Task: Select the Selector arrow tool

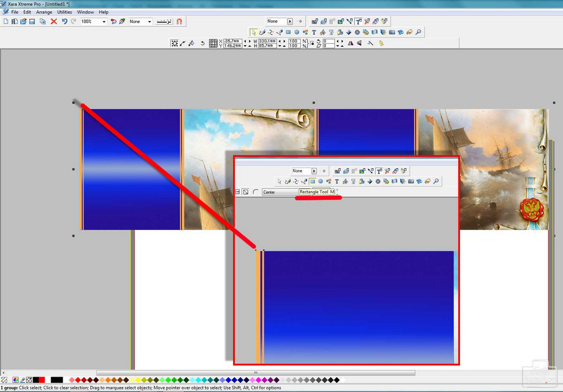Action: pos(253,32)
